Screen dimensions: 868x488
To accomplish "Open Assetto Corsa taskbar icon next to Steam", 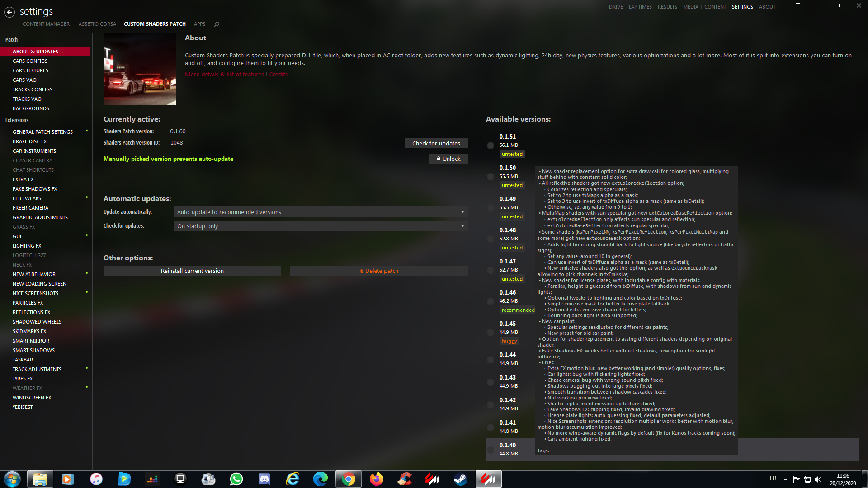I will click(489, 479).
